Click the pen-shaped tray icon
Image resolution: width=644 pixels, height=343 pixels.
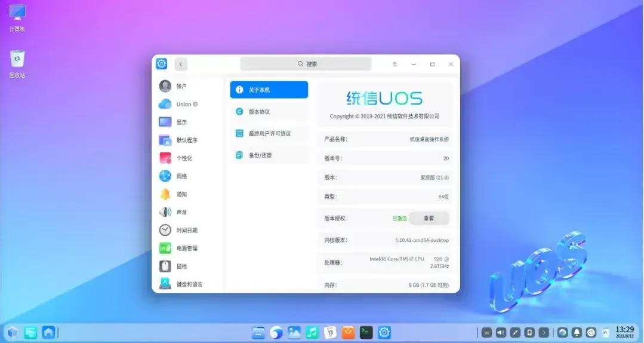[516, 332]
